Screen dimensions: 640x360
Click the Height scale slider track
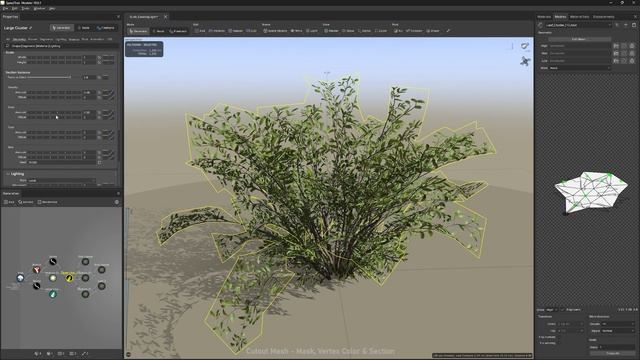tap(54, 62)
